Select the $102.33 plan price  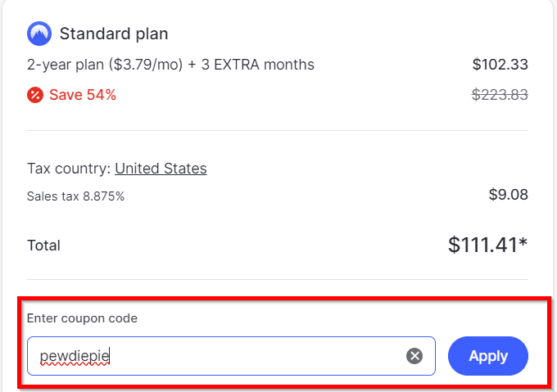point(500,65)
